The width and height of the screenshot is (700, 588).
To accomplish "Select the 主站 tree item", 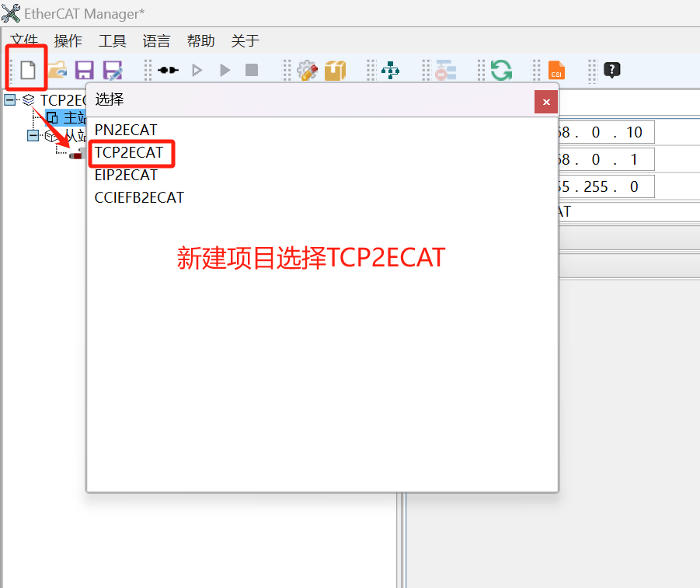I will point(66,118).
